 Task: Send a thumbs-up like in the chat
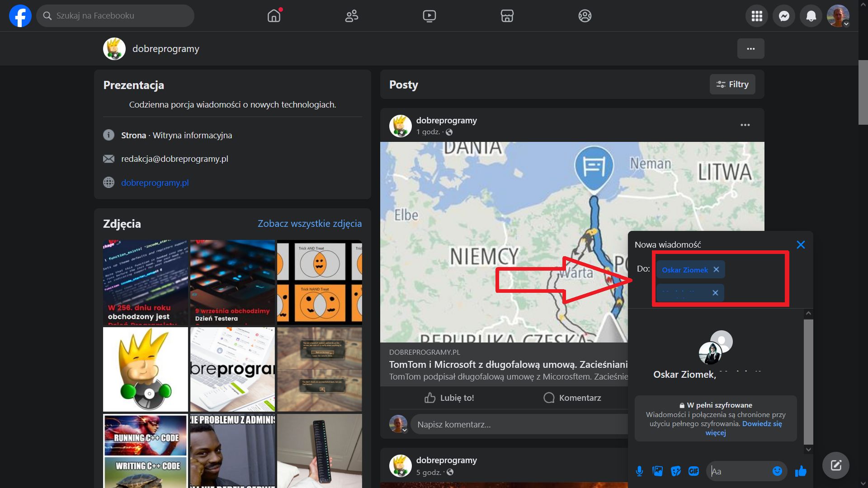click(x=801, y=471)
